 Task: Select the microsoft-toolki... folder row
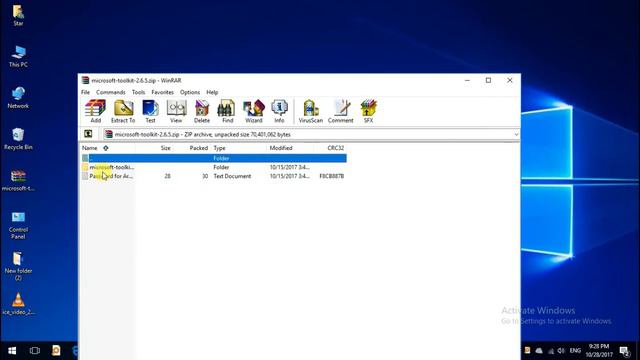(214, 167)
